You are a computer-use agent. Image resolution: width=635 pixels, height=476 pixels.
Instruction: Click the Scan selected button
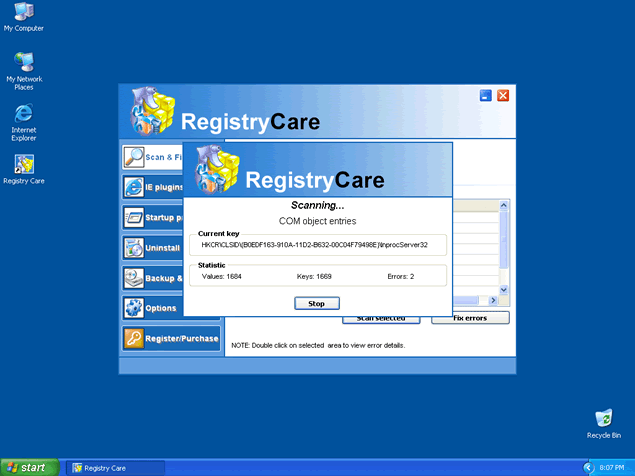(x=381, y=318)
